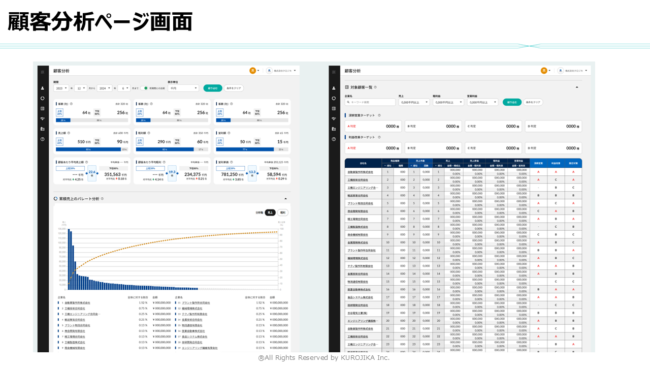
Task: Select table grid icon in right screen sidebar
Action: 334,109
